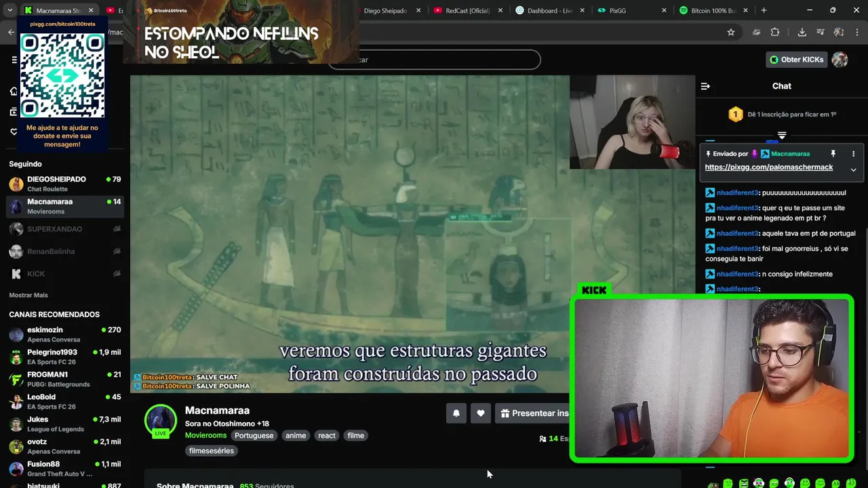Click username nhadiferent3 on puuuu message

point(737,192)
